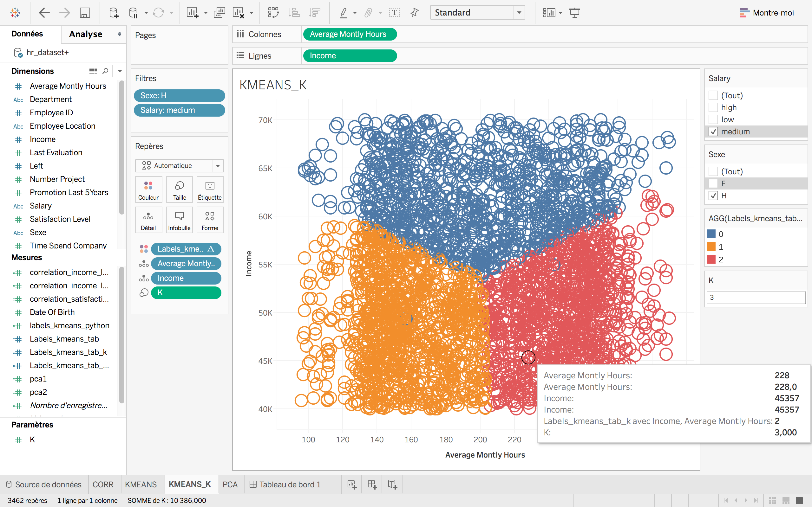The width and height of the screenshot is (812, 507).
Task: Uncheck the medium Salary checkbox
Action: tap(713, 132)
